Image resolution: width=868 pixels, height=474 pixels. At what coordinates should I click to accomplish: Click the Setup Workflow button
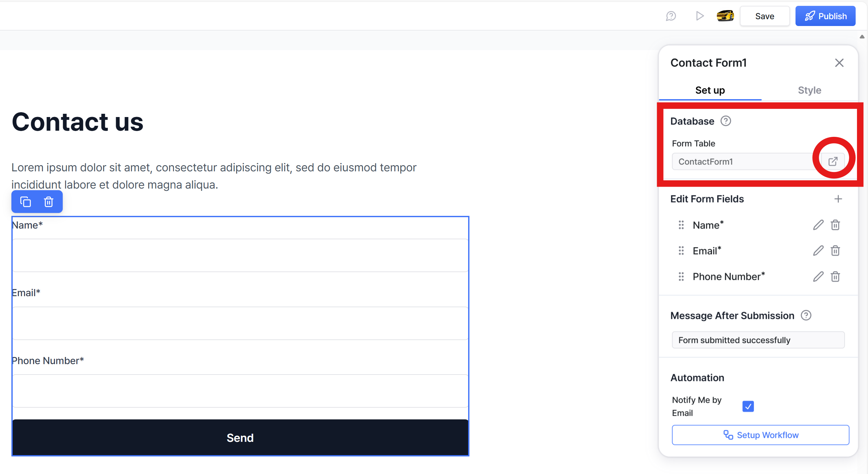click(x=760, y=435)
